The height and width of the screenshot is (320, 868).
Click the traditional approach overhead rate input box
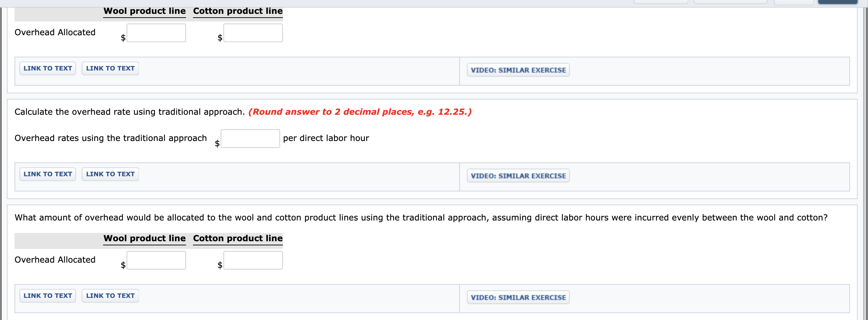pos(250,138)
